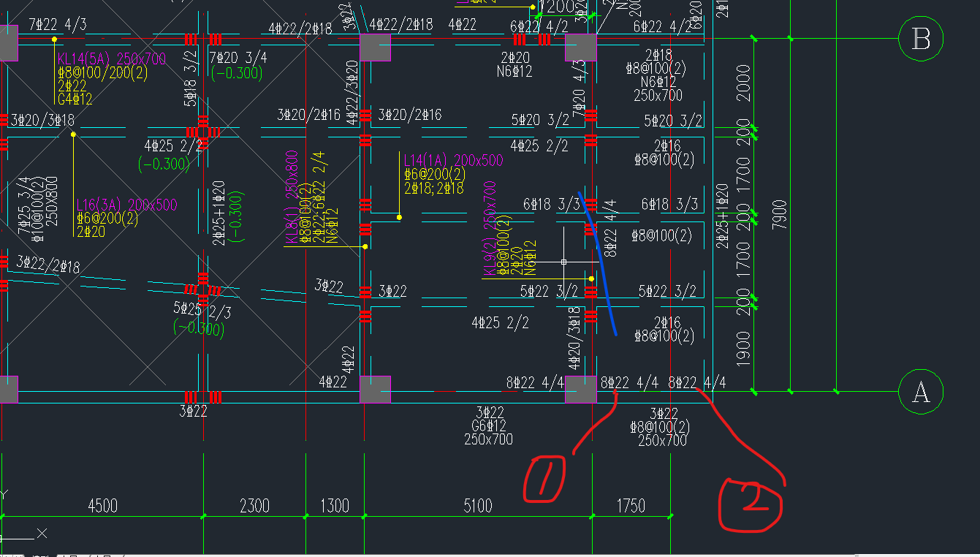
Task: Select rebar text 7Φ20 3/4
Action: 238,57
